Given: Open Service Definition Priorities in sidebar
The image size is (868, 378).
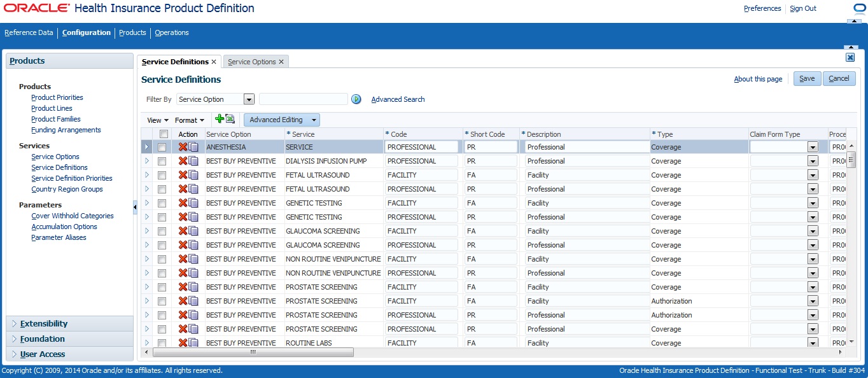Looking at the screenshot, I should tap(72, 178).
